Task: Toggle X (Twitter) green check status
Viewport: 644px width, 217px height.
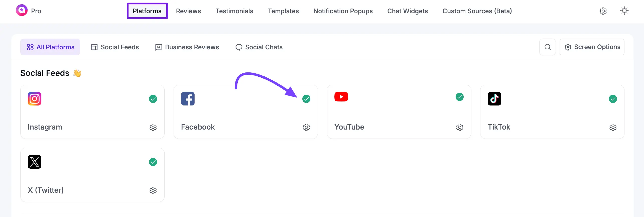Action: coord(153,162)
